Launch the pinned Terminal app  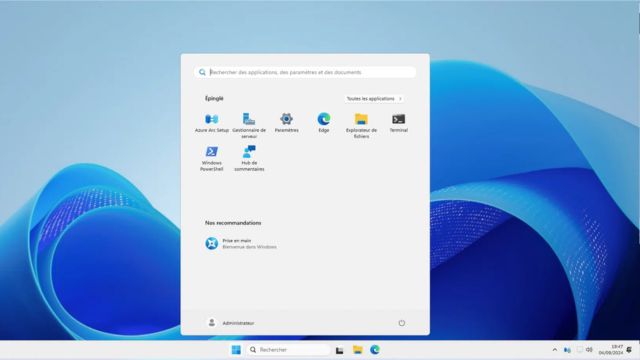(398, 123)
